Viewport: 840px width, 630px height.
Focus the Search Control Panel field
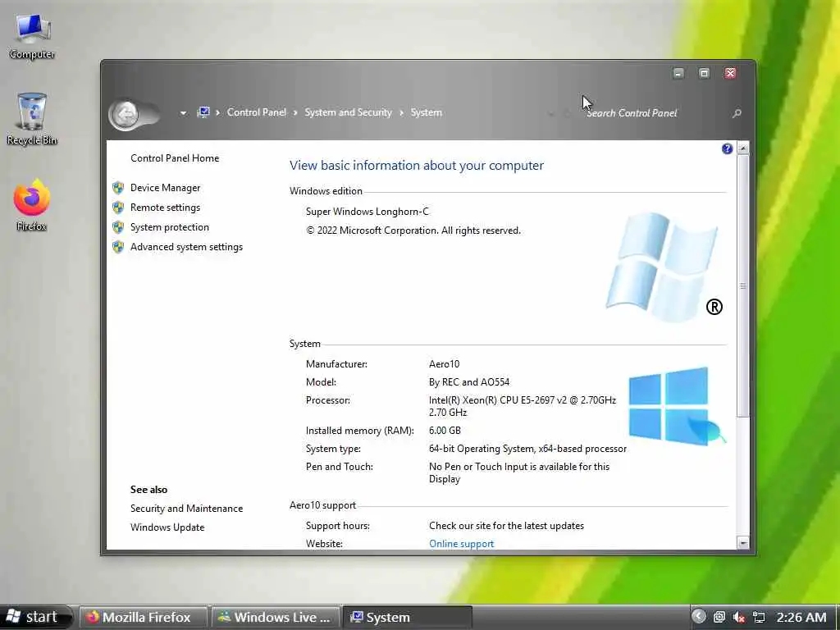coord(656,113)
